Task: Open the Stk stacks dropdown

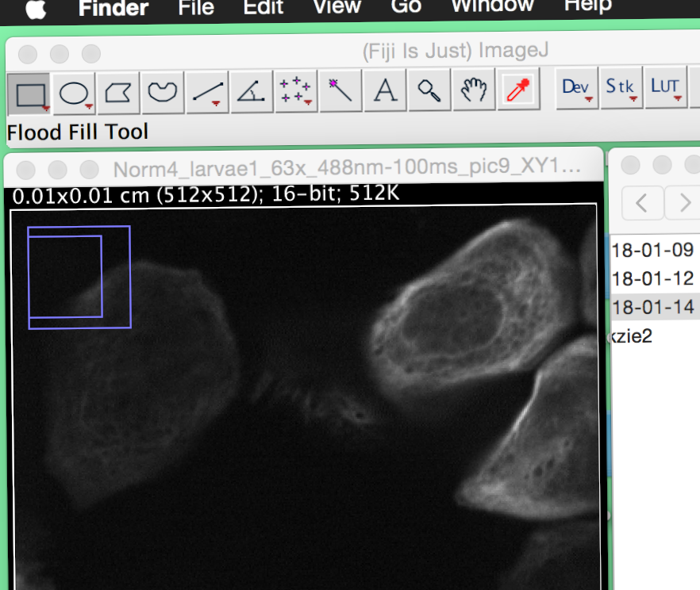Action: pyautogui.click(x=621, y=89)
